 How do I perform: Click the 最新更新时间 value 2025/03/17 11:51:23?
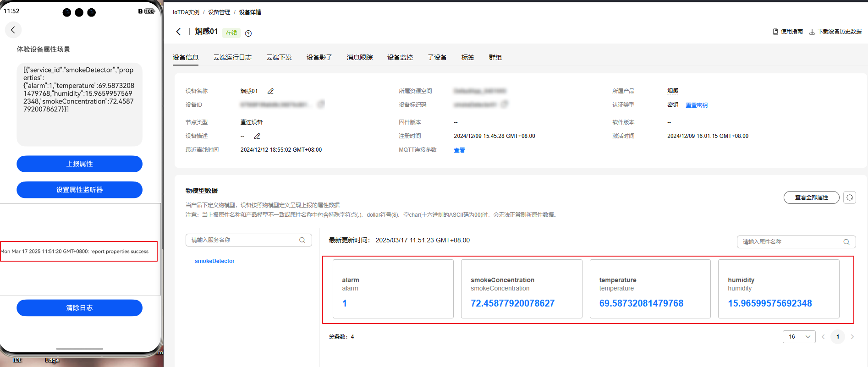coord(423,240)
